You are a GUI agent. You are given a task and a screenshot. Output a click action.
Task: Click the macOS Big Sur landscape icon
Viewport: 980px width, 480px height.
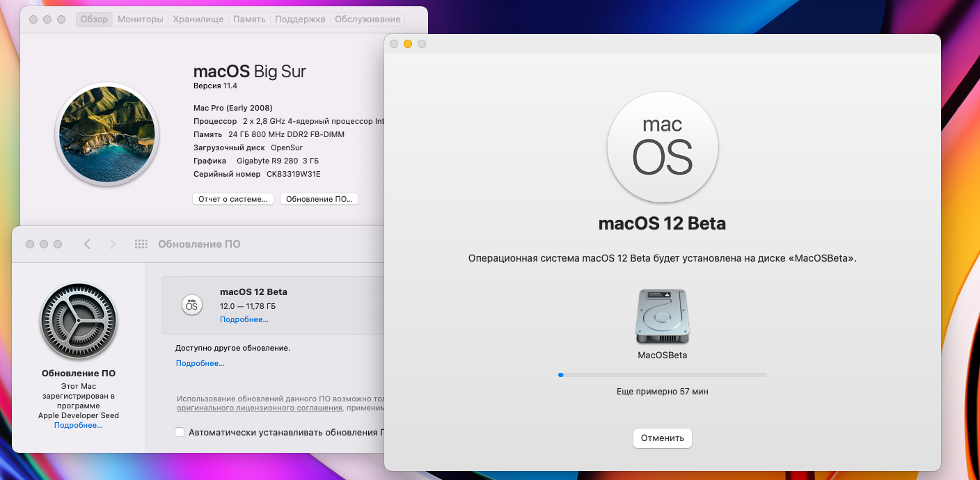click(107, 134)
